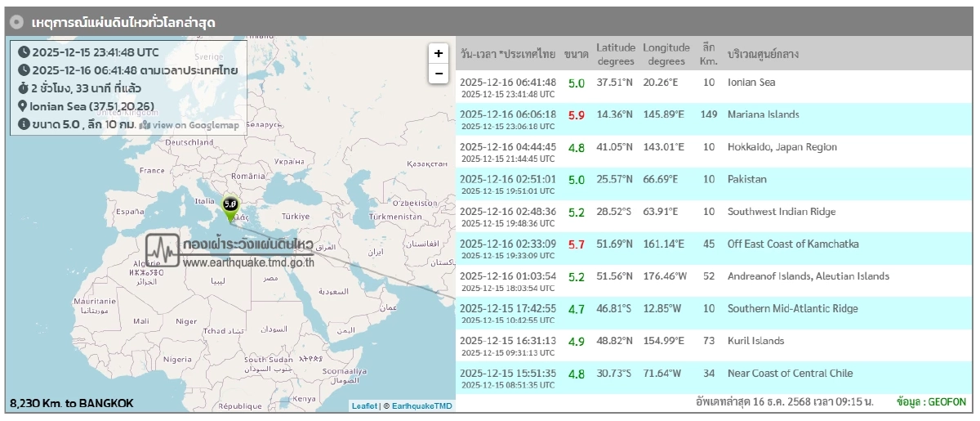
Task: Click the last update time text
Action: click(784, 403)
